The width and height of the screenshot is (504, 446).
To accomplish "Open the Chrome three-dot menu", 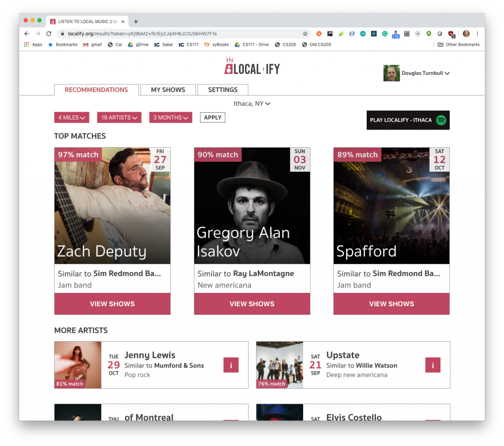I will pos(477,33).
